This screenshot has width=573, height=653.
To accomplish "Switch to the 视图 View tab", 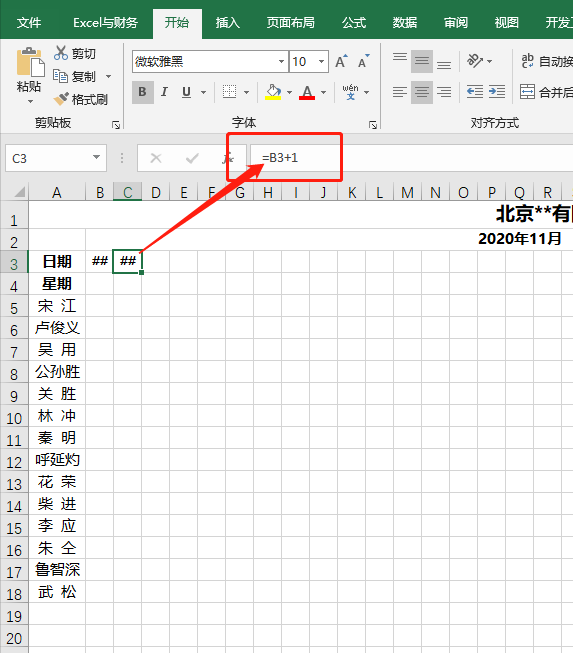I will pos(507,22).
